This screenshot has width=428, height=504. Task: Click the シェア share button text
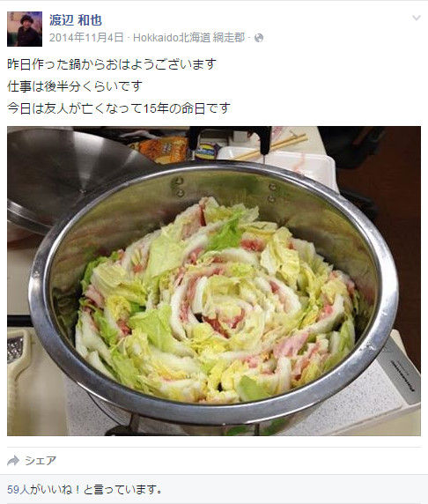tap(41, 461)
